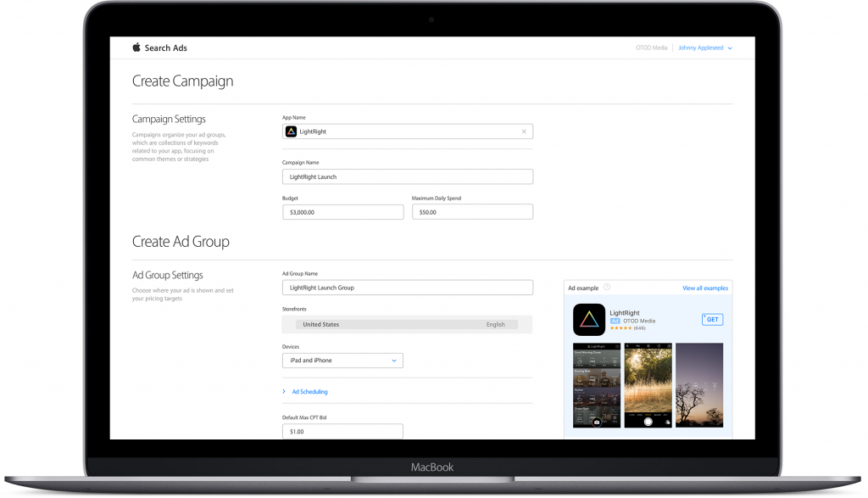
Task: Click the Default Max CPT Bid field
Action: click(x=342, y=431)
